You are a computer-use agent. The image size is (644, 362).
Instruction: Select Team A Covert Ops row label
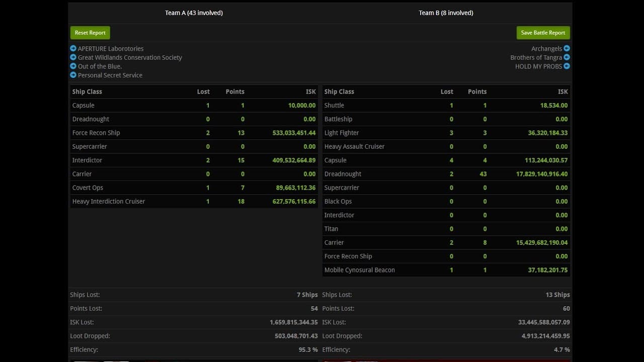tap(88, 188)
